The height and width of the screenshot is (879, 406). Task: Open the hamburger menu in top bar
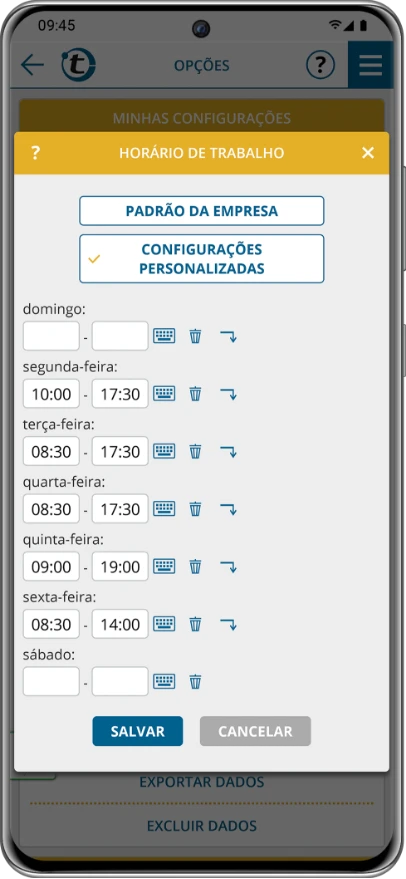click(371, 65)
